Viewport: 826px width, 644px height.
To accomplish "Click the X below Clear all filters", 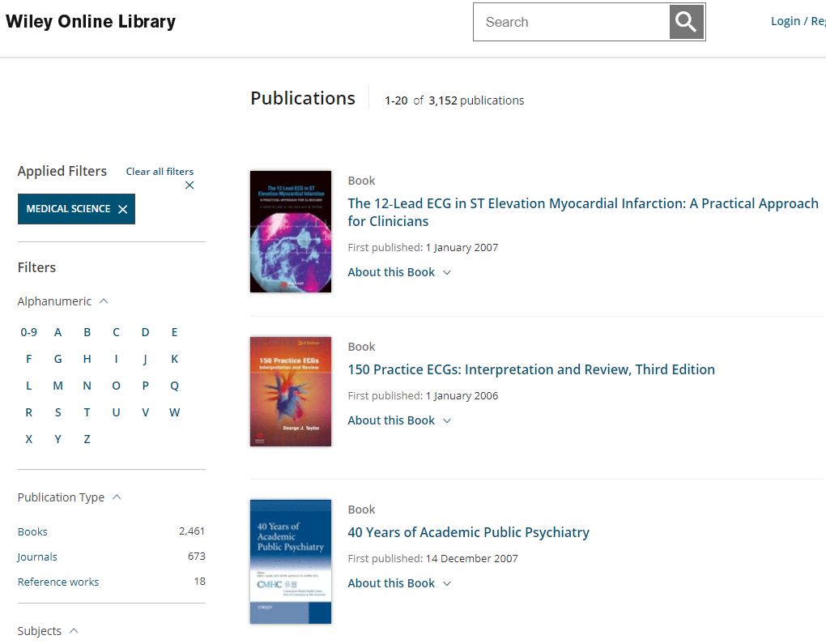I will click(x=189, y=186).
